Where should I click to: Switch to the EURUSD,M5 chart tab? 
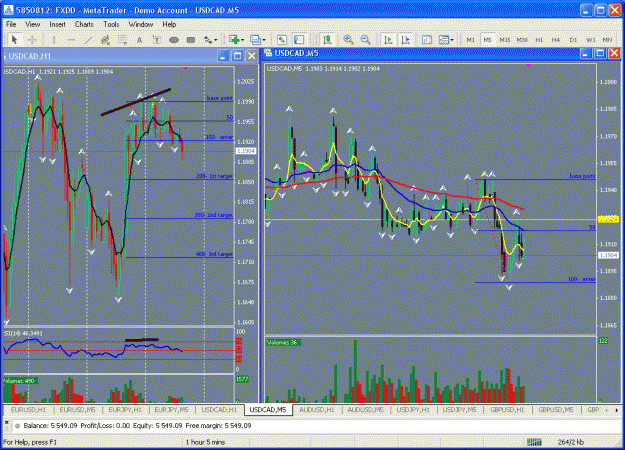(77, 409)
